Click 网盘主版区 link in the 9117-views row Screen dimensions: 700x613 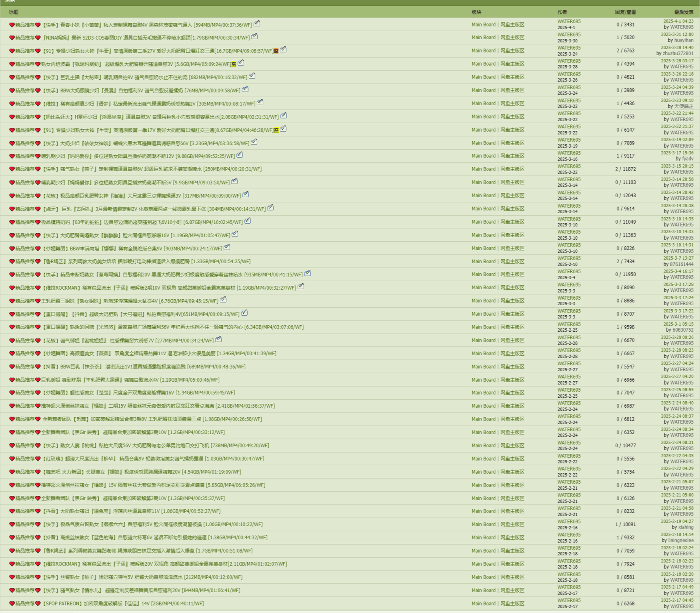point(512,156)
